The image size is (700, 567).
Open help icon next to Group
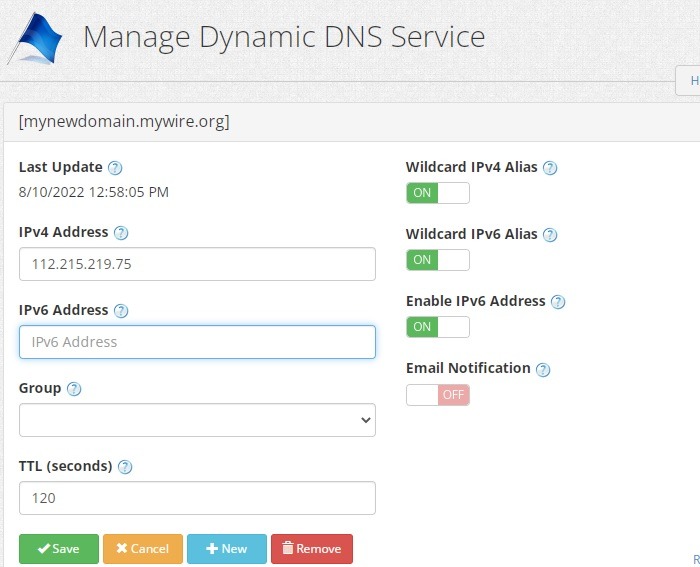click(74, 389)
